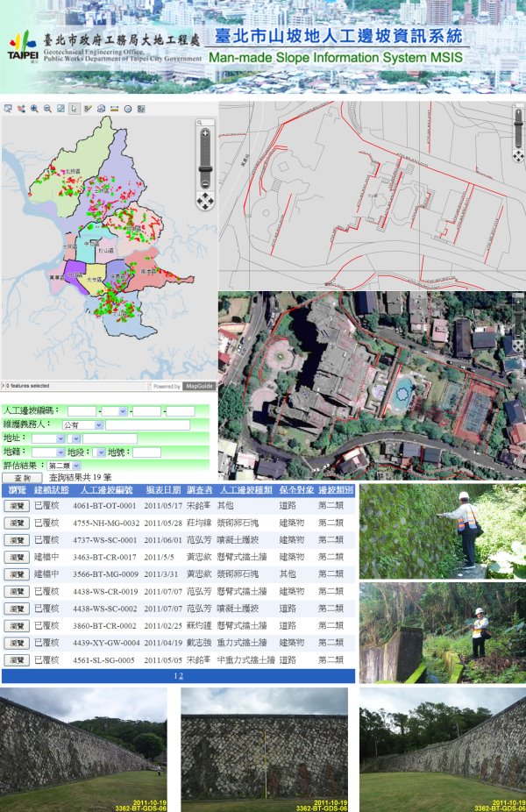Click the first slope code input field
The image size is (526, 812).
(x=82, y=411)
